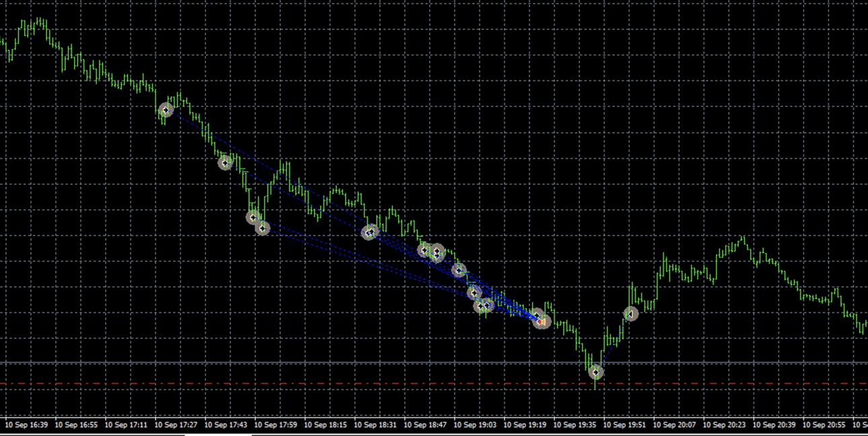This screenshot has width=868, height=436.
Task: Click the time label 10 Sep 17:59
Action: 276,425
